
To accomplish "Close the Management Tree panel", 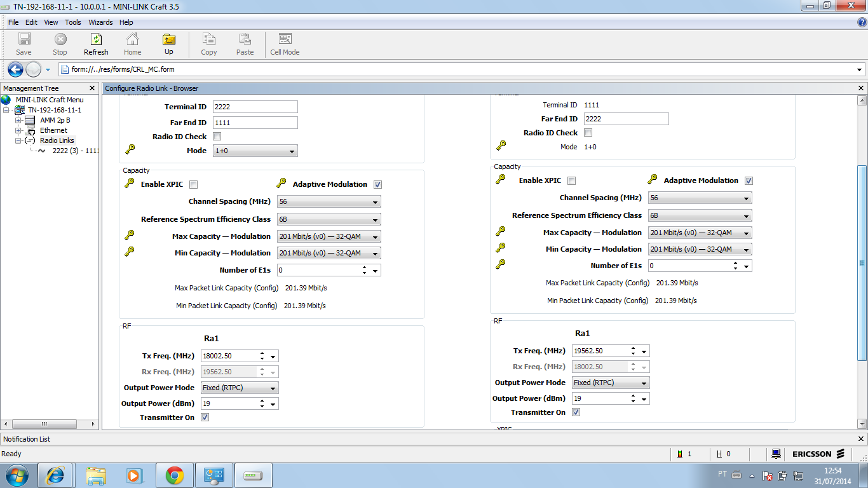I will [92, 88].
